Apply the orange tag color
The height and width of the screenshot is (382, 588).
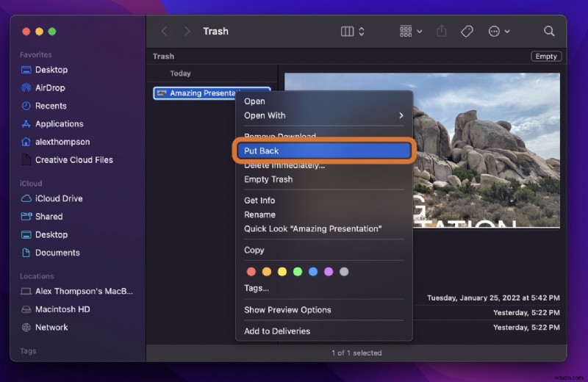(x=267, y=271)
